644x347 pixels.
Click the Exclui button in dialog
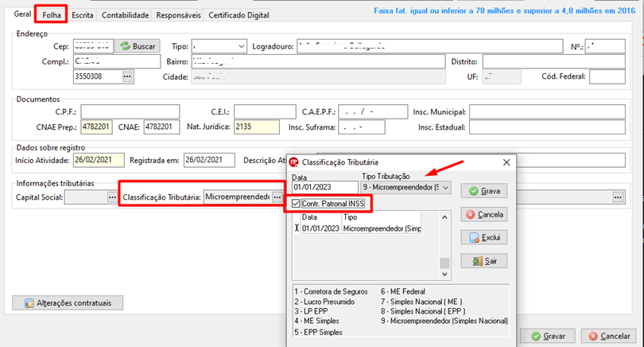point(484,237)
